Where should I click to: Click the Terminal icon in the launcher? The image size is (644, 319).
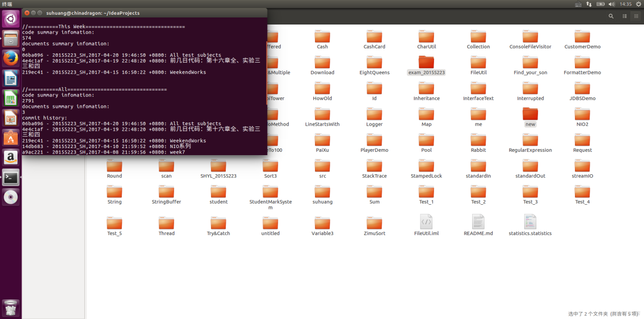pos(11,177)
